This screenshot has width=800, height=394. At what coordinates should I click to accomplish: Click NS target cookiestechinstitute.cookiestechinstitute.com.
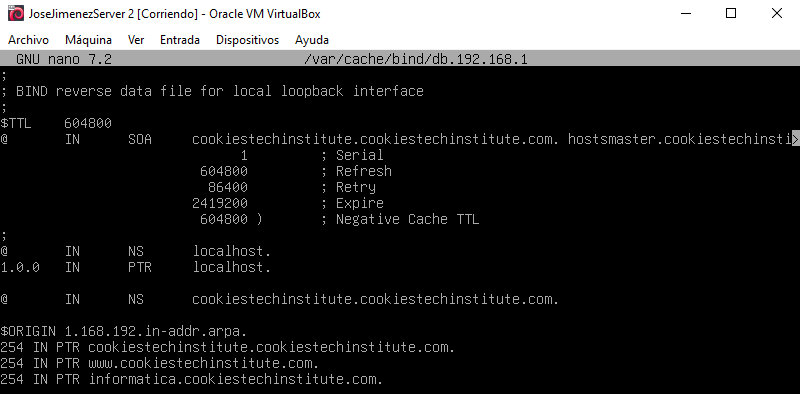(x=376, y=299)
